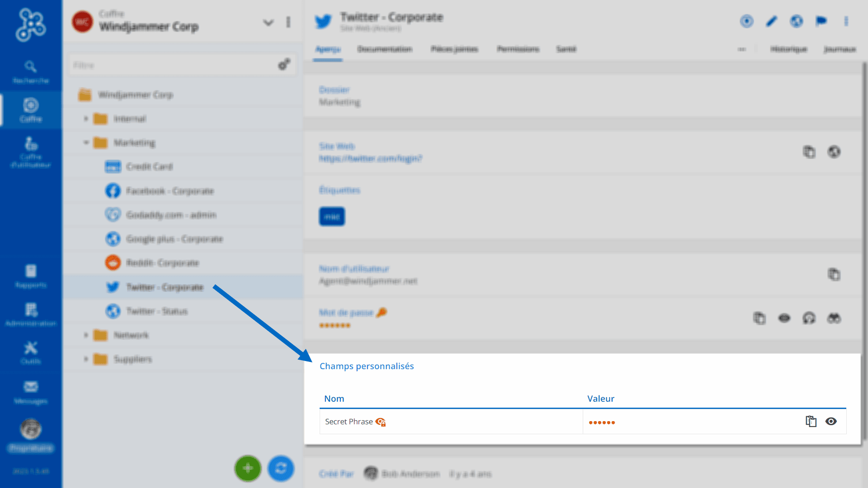
Task: Click the pencil edit entry icon
Action: 772,21
